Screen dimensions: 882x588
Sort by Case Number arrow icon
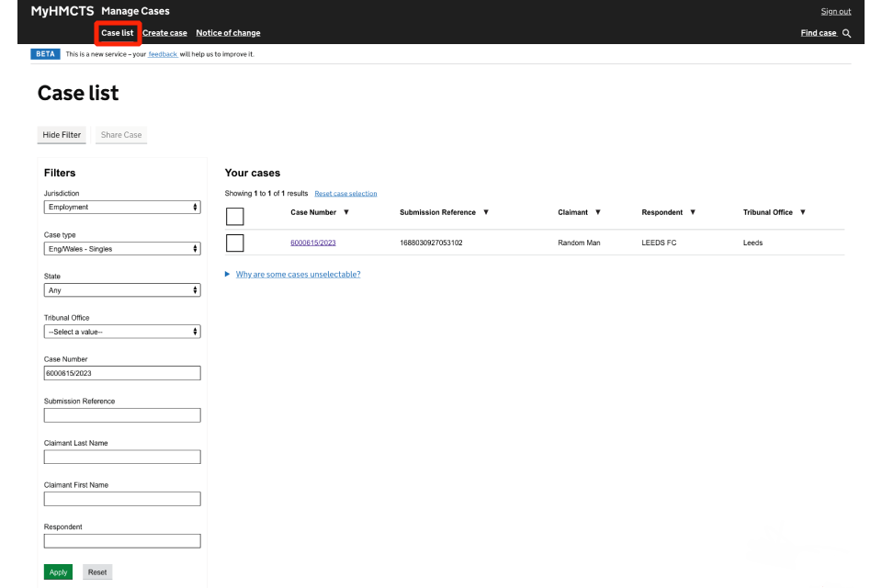[x=346, y=212]
